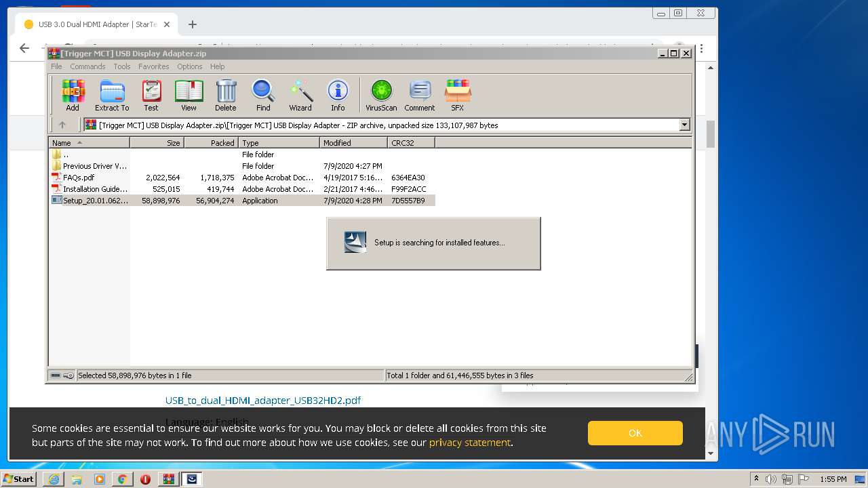Sort by the Size column header
868x488 pixels.
157,143
